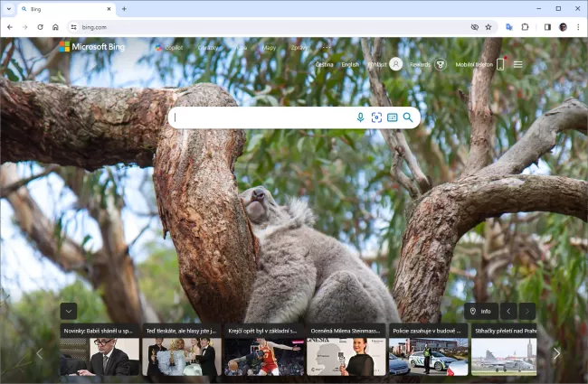This screenshot has height=384, width=588.
Task: Open the Bing hamburger settings menu
Action: pyautogui.click(x=518, y=65)
